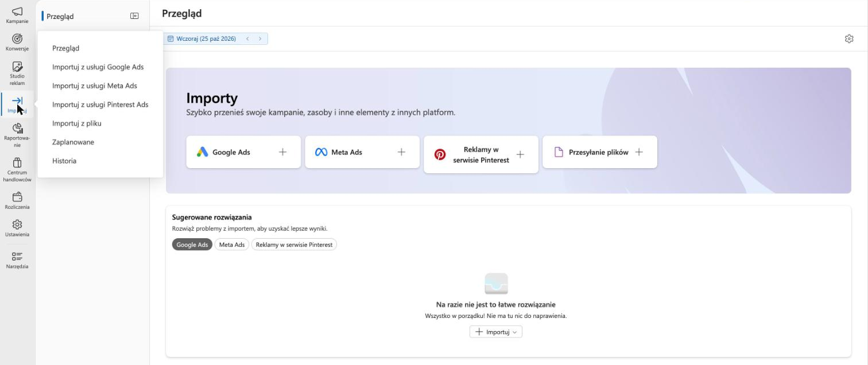Select Przegląd in the flyout menu
This screenshot has height=365, width=868.
click(x=65, y=48)
